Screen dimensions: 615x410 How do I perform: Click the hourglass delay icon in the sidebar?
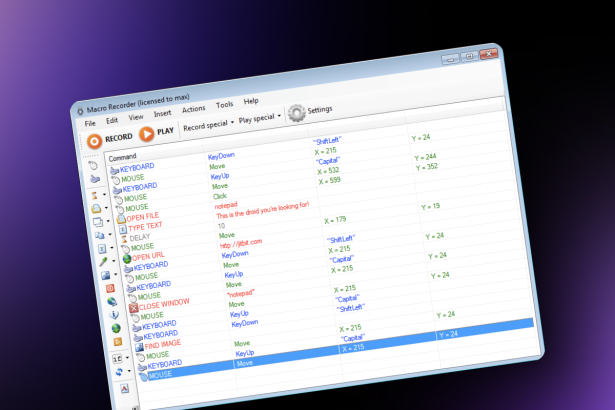(x=94, y=195)
